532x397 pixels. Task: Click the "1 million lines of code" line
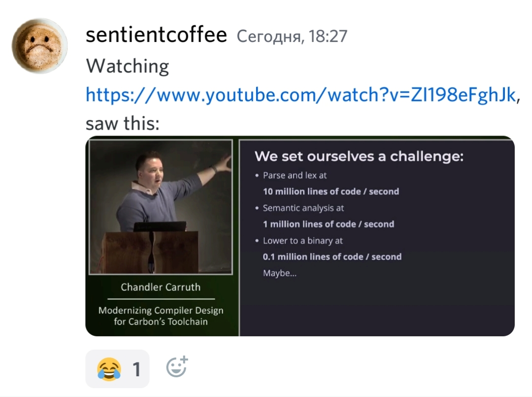329,224
